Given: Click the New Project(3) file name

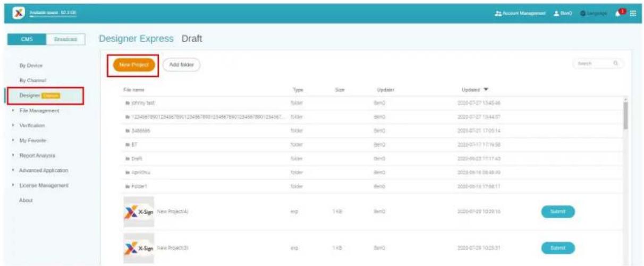Looking at the screenshot, I should click(x=173, y=247).
